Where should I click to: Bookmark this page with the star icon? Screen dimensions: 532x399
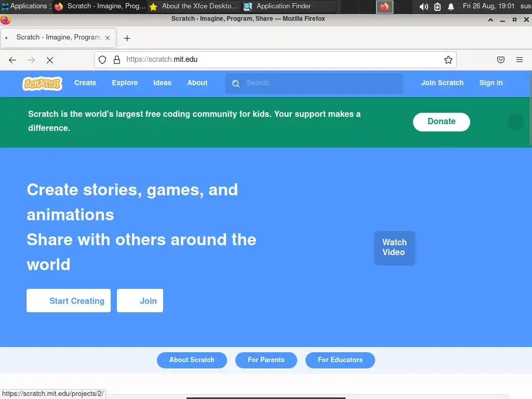(x=448, y=60)
